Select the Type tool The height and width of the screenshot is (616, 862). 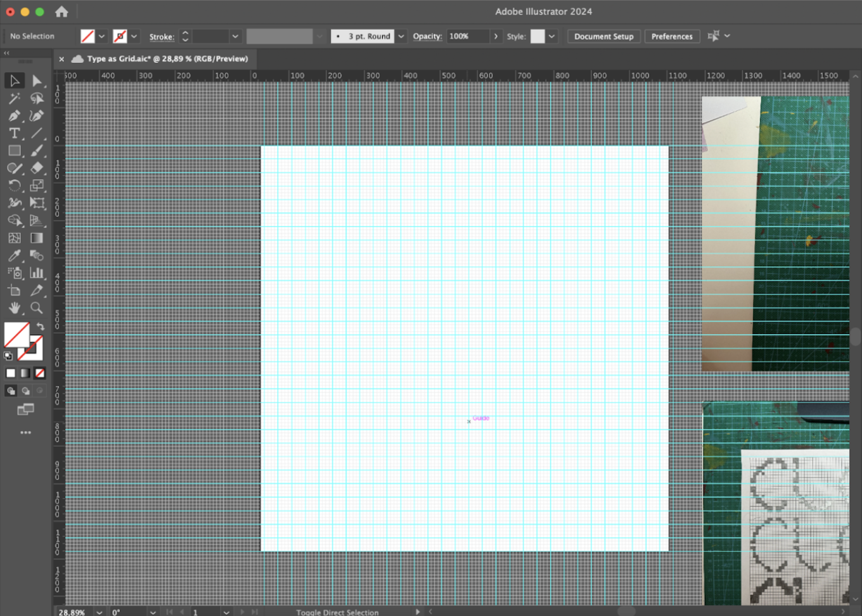(x=14, y=133)
